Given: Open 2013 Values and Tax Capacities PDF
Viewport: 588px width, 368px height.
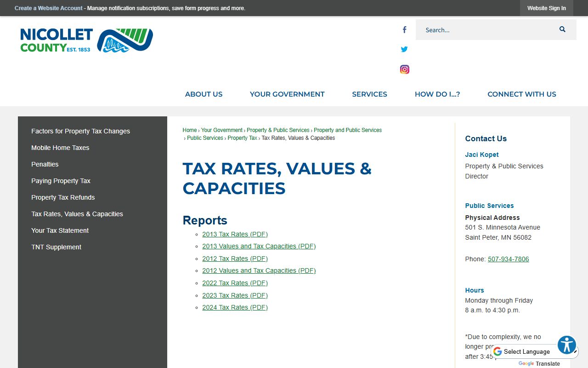Looking at the screenshot, I should 259,246.
